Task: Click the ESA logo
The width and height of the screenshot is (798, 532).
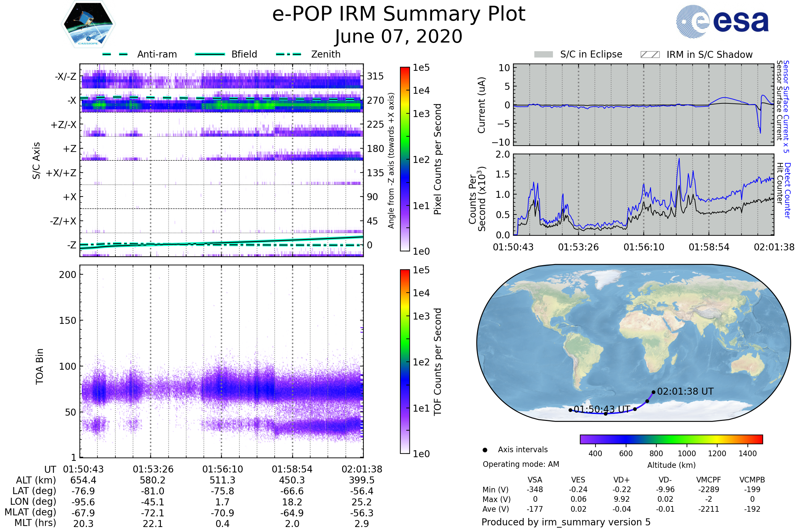Action: tap(722, 21)
